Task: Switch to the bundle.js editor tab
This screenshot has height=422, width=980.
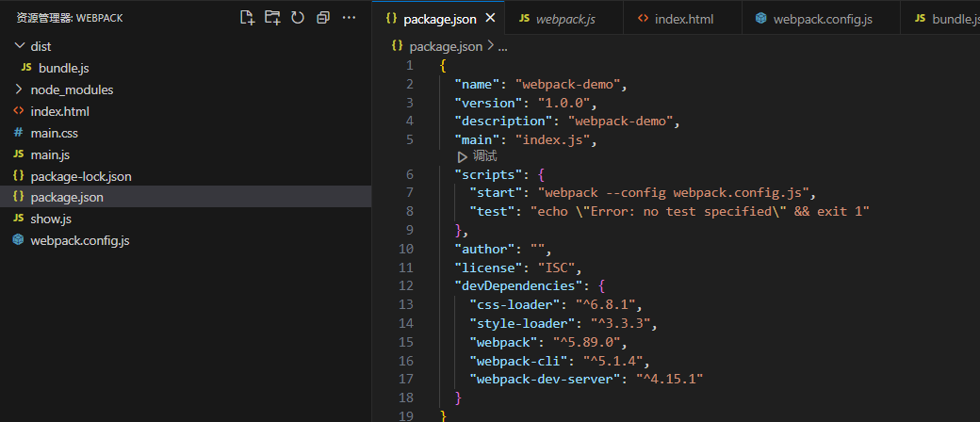Action: point(940,19)
